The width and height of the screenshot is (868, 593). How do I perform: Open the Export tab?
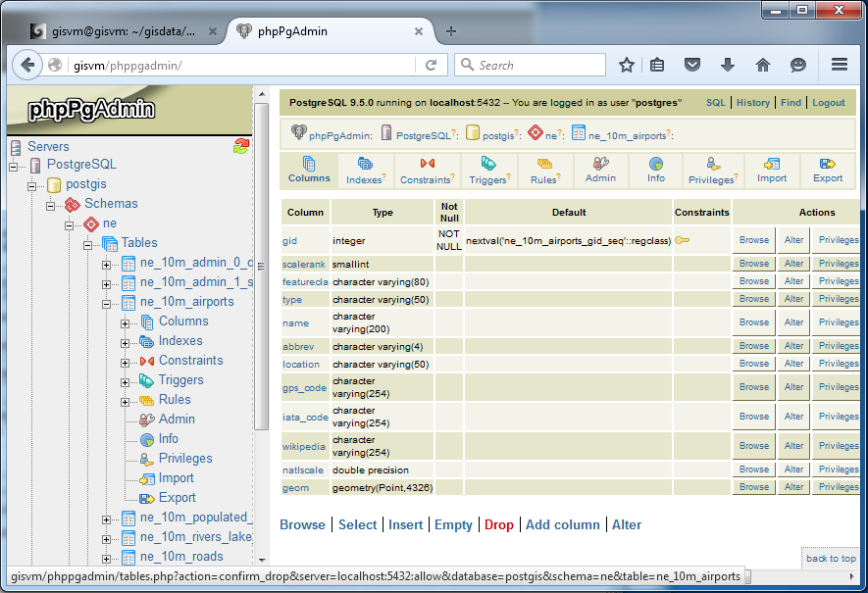pyautogui.click(x=828, y=171)
